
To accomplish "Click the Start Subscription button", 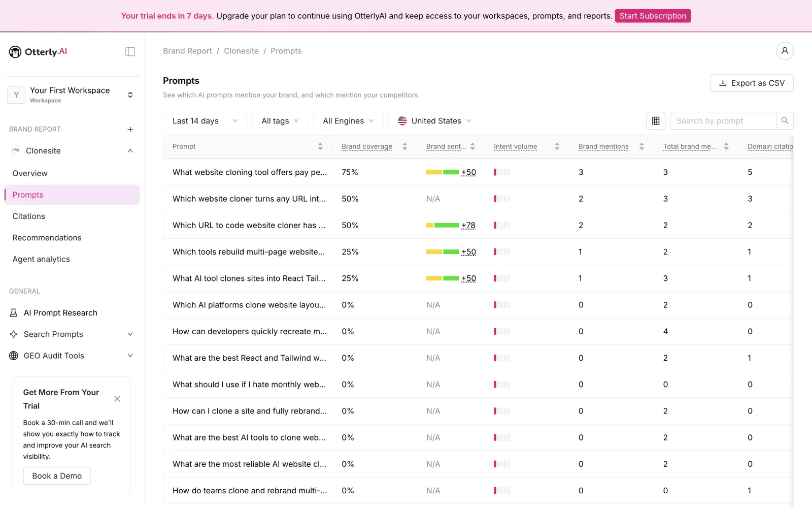I will pos(653,16).
